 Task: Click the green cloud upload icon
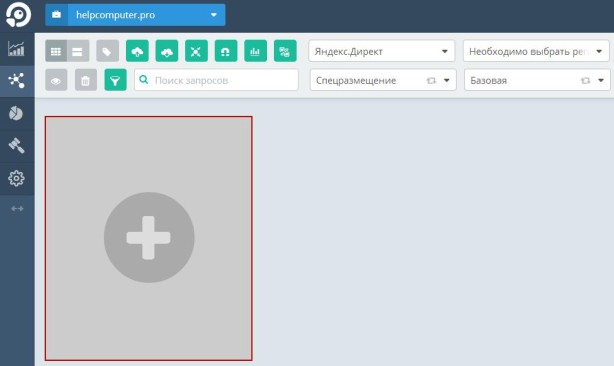point(137,51)
